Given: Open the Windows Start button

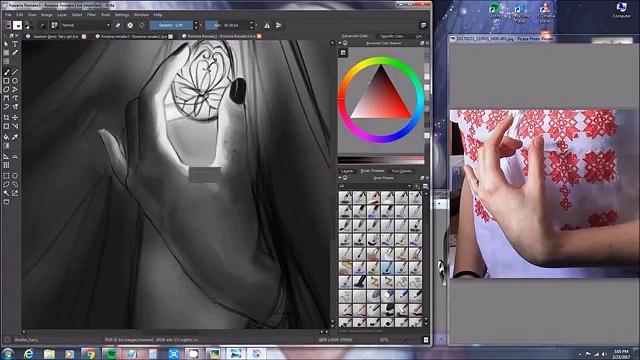Looking at the screenshot, I should pyautogui.click(x=8, y=353).
